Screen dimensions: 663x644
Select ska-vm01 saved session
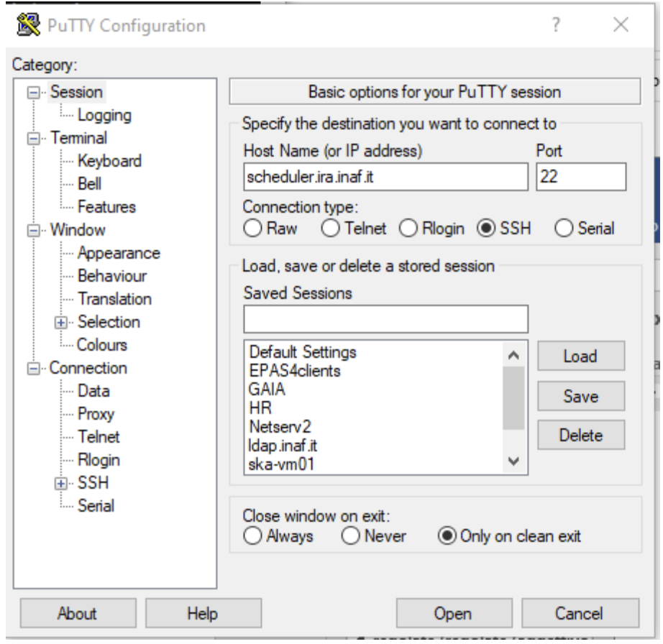click(x=281, y=464)
